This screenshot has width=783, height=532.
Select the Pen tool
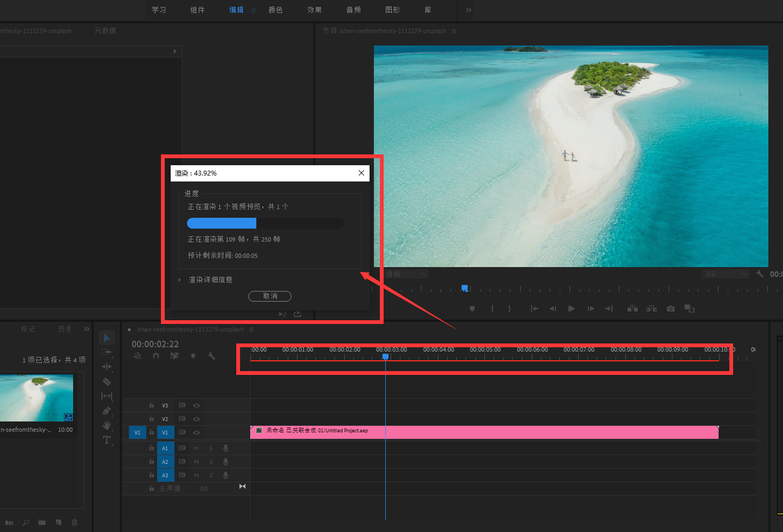tap(107, 411)
